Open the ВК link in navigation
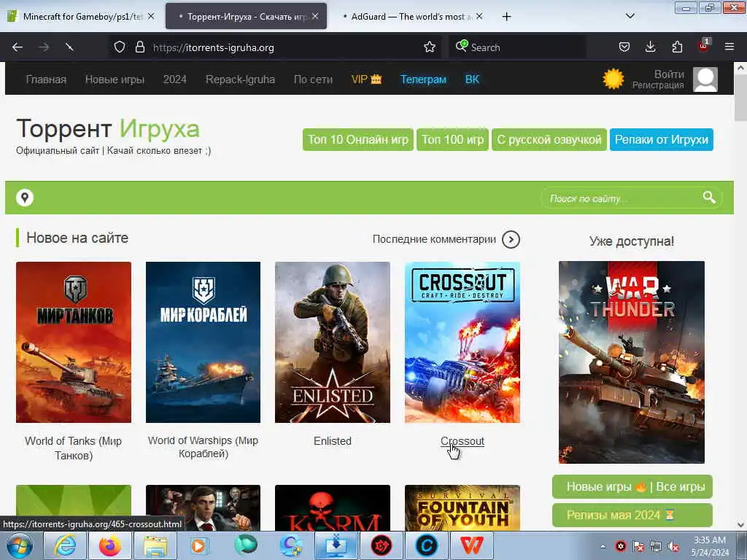747x560 pixels. click(x=472, y=79)
